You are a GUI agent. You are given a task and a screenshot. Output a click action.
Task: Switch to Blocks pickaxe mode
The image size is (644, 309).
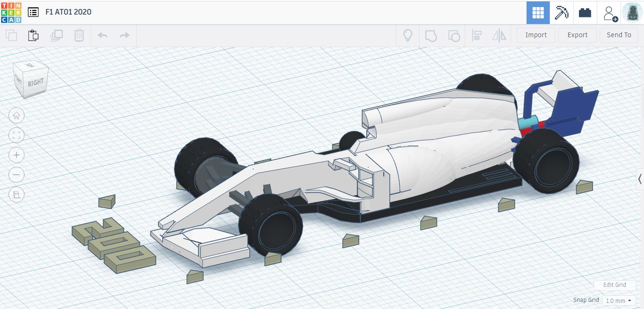tap(561, 13)
